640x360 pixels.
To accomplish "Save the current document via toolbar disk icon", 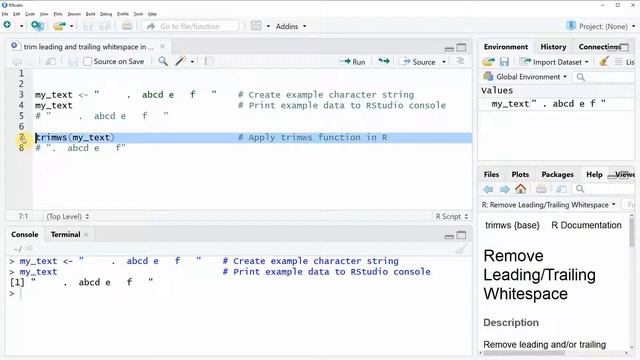I will [87, 26].
